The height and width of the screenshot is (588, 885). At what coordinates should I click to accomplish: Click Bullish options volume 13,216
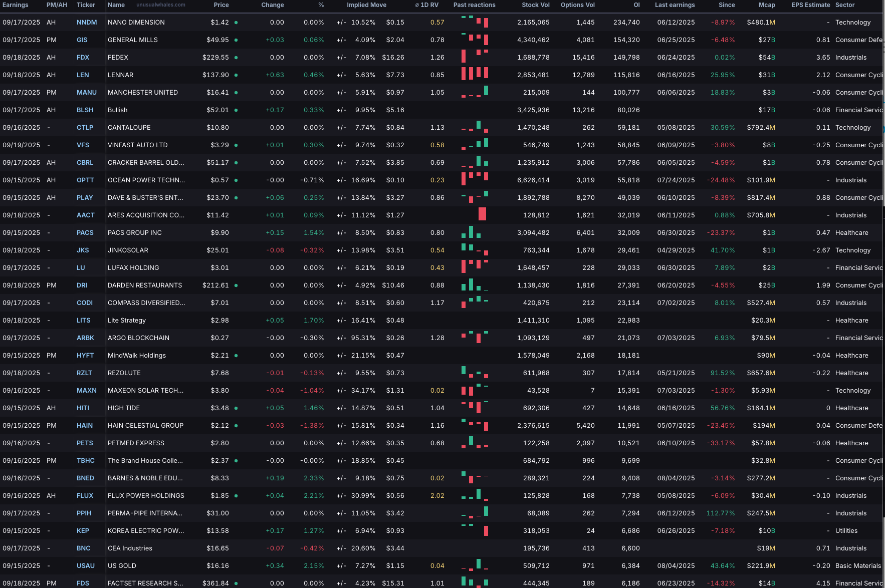pyautogui.click(x=583, y=110)
